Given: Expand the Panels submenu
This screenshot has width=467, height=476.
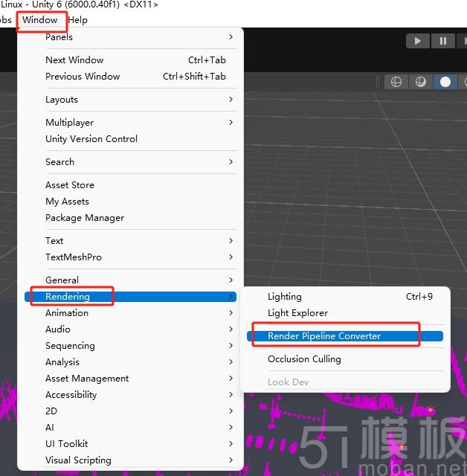Looking at the screenshot, I should pyautogui.click(x=130, y=37).
